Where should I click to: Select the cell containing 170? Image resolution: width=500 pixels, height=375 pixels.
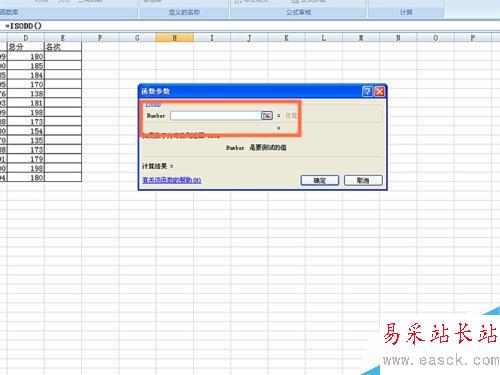tap(26, 84)
